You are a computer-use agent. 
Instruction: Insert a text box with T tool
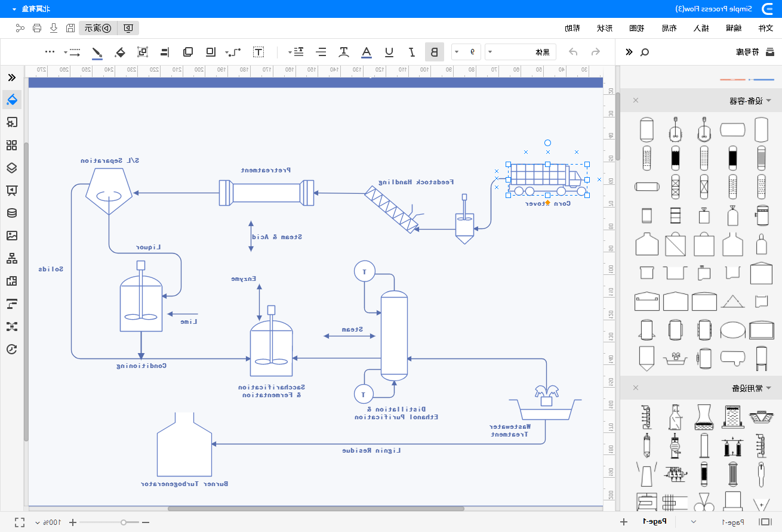(x=258, y=52)
